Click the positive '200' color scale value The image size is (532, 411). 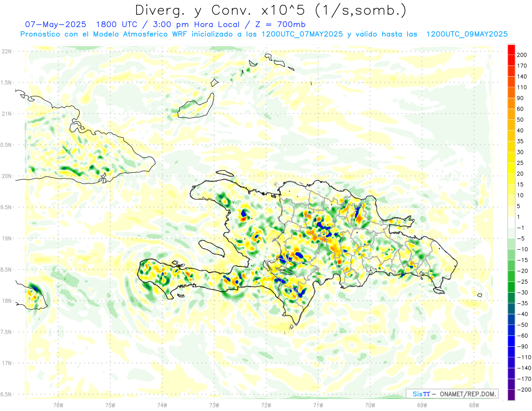click(522, 55)
